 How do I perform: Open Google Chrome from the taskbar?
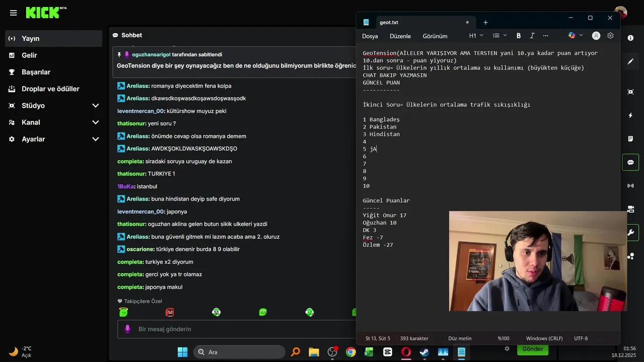tap(351, 352)
